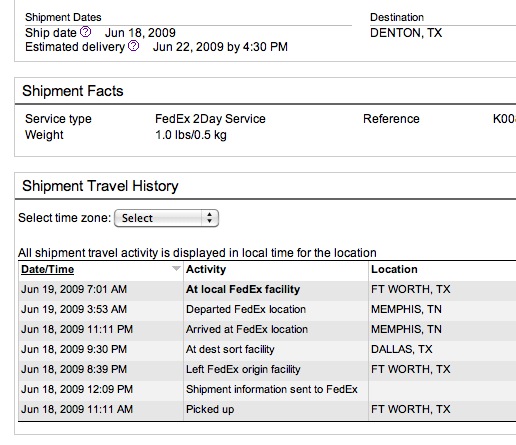The height and width of the screenshot is (445, 516).
Task: Click the DENTON, TX destination text
Action: tap(406, 33)
